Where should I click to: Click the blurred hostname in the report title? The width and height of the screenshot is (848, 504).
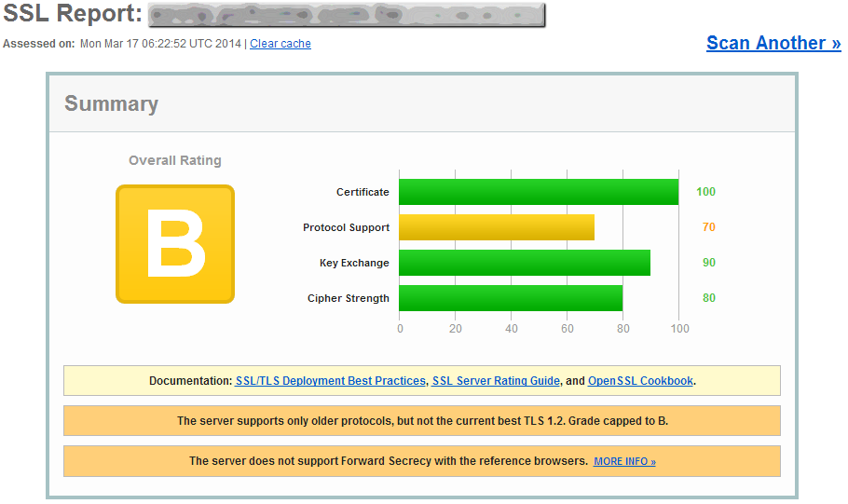347,15
